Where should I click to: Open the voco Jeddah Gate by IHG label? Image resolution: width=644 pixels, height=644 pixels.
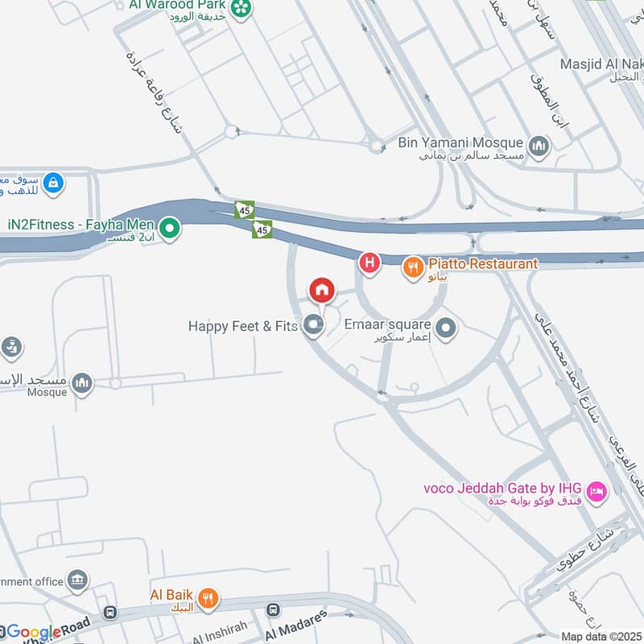click(502, 488)
